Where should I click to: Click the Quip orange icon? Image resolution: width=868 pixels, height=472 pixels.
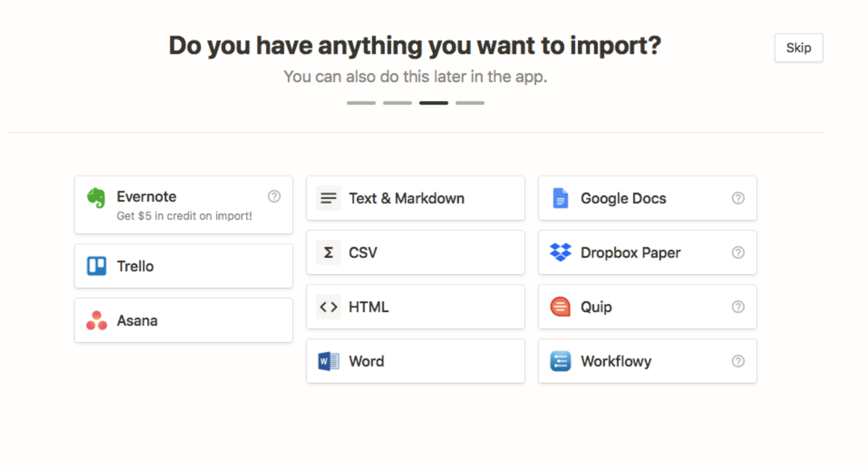[560, 307]
